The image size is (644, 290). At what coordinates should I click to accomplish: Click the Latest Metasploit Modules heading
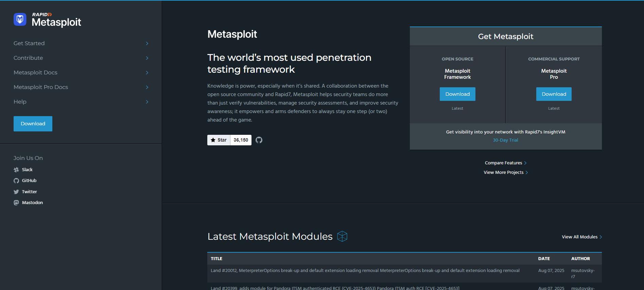(x=270, y=236)
